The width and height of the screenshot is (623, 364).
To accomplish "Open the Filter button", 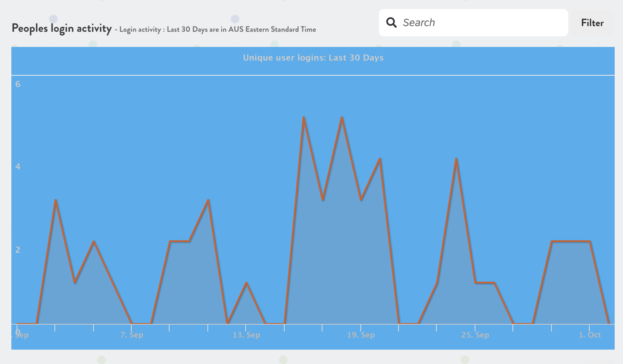I will pyautogui.click(x=592, y=23).
